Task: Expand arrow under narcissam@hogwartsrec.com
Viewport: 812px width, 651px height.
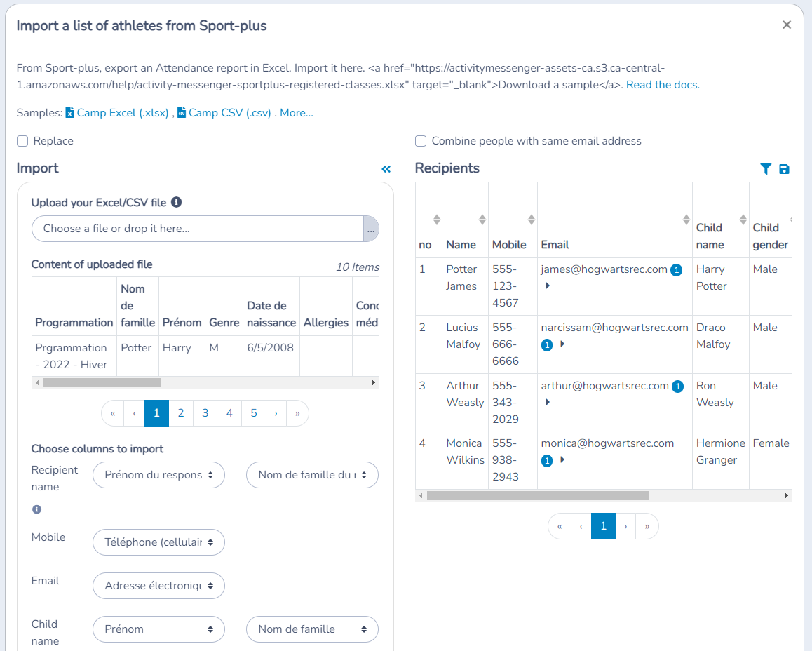Action: pyautogui.click(x=562, y=344)
